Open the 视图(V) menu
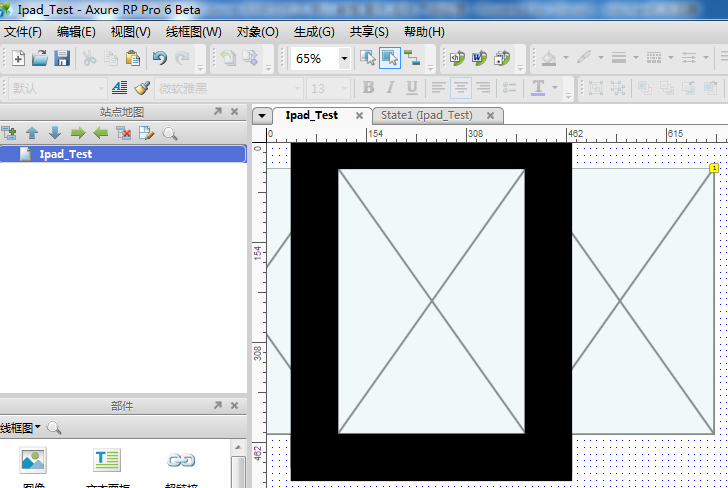The width and height of the screenshot is (728, 488). (x=130, y=32)
